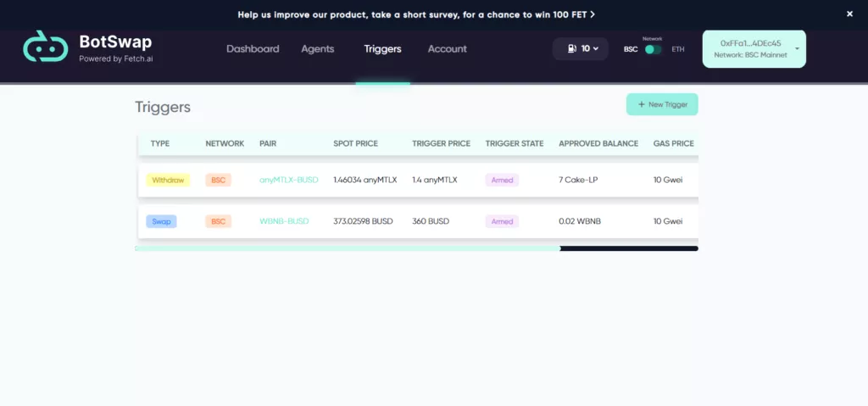
Task: Close the survey banner with X
Action: (x=849, y=14)
